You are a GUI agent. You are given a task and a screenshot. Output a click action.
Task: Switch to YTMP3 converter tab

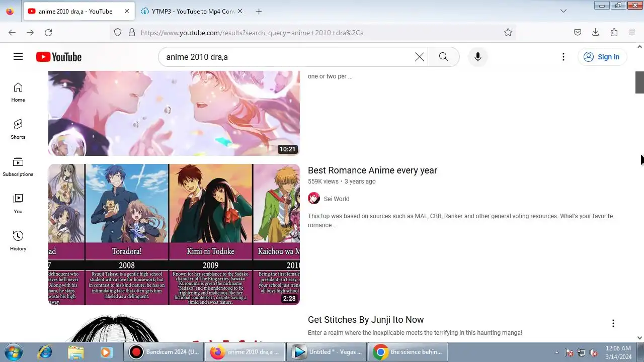tap(189, 11)
